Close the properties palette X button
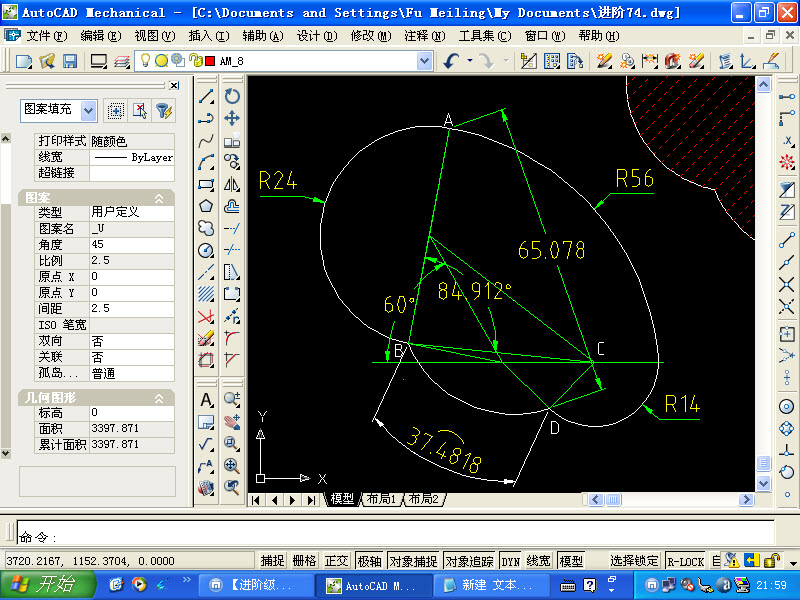This screenshot has height=600, width=800. click(x=174, y=85)
